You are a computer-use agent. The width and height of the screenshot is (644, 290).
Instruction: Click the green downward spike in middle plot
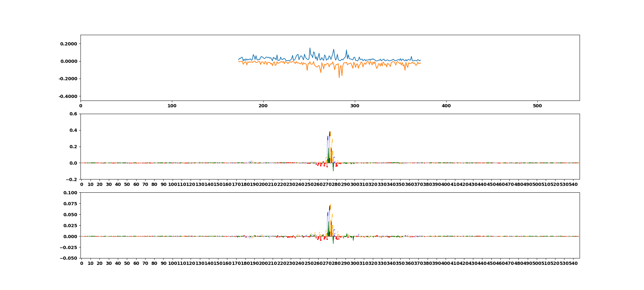[x=333, y=169]
